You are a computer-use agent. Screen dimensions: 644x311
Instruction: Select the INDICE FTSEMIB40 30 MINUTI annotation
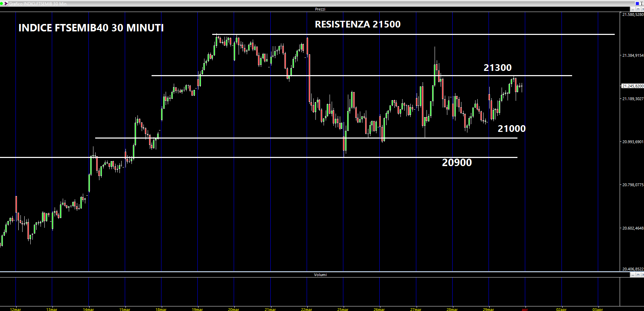click(91, 28)
